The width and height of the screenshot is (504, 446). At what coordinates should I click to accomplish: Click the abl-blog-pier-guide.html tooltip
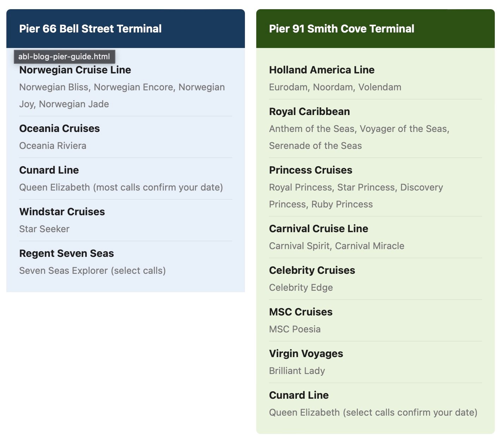click(64, 57)
